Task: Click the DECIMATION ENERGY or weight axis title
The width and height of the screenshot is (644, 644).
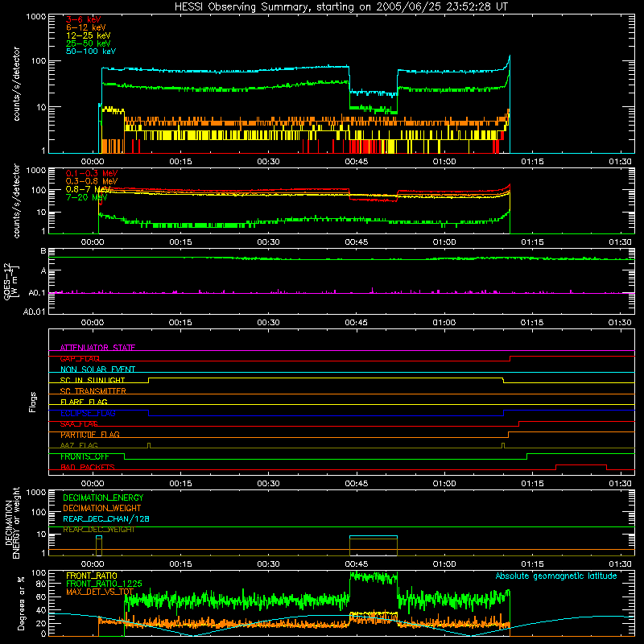Action: [11, 523]
